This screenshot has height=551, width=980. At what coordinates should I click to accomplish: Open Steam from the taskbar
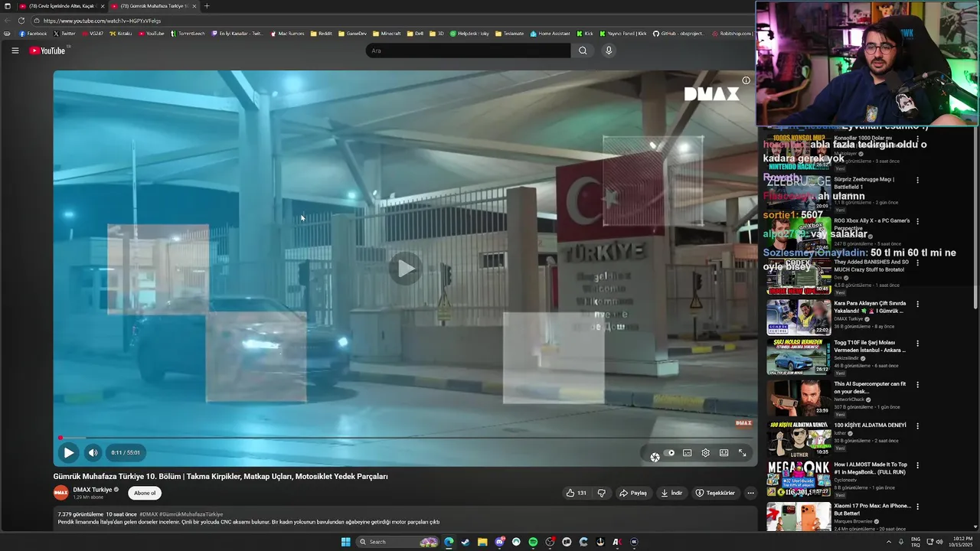pyautogui.click(x=465, y=542)
